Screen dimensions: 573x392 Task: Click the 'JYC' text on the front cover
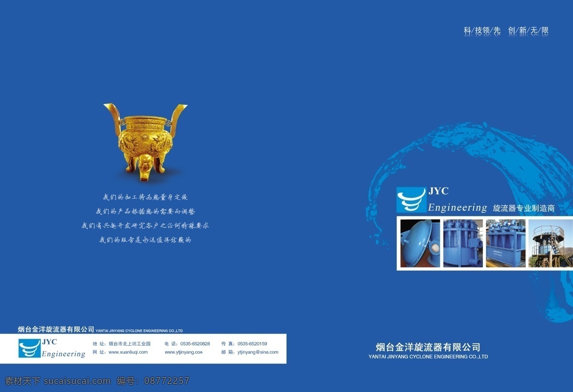tap(438, 191)
